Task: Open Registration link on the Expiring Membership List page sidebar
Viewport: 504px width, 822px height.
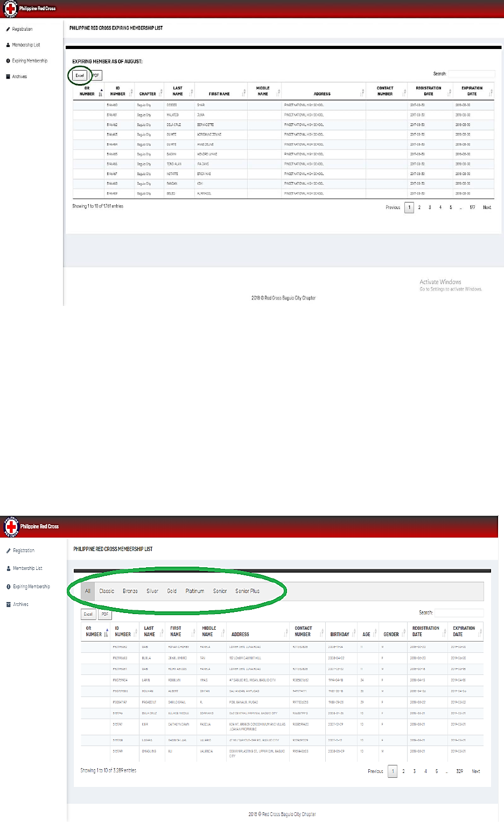Action: coord(22,29)
